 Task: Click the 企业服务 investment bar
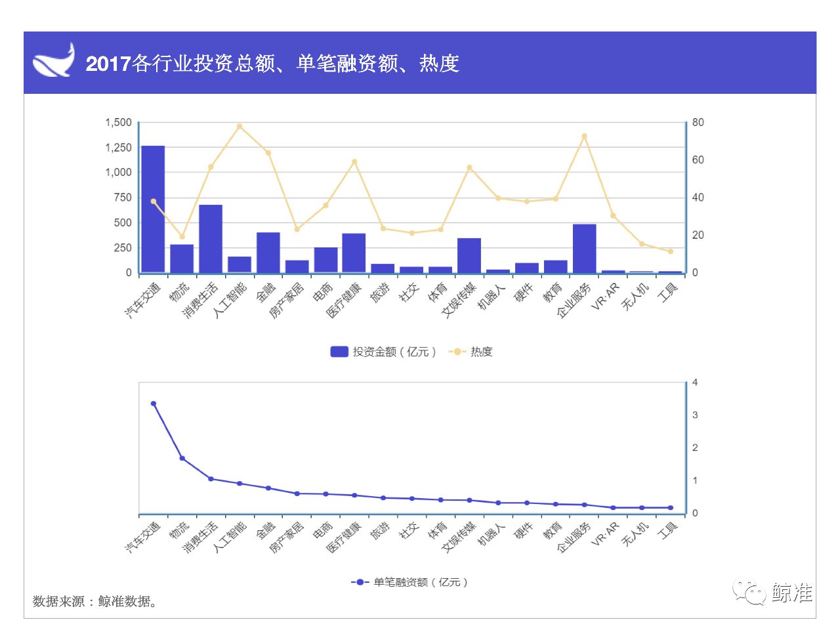click(584, 249)
